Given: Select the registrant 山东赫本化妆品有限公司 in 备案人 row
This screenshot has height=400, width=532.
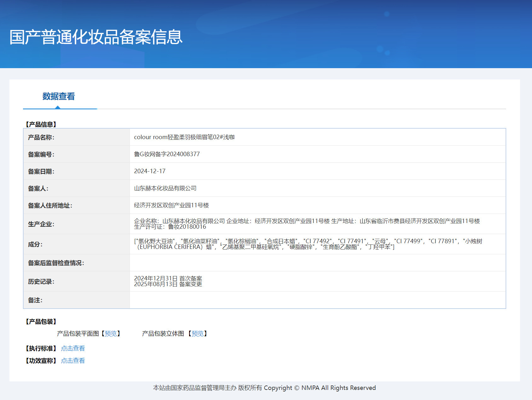Looking at the screenshot, I should coord(165,188).
